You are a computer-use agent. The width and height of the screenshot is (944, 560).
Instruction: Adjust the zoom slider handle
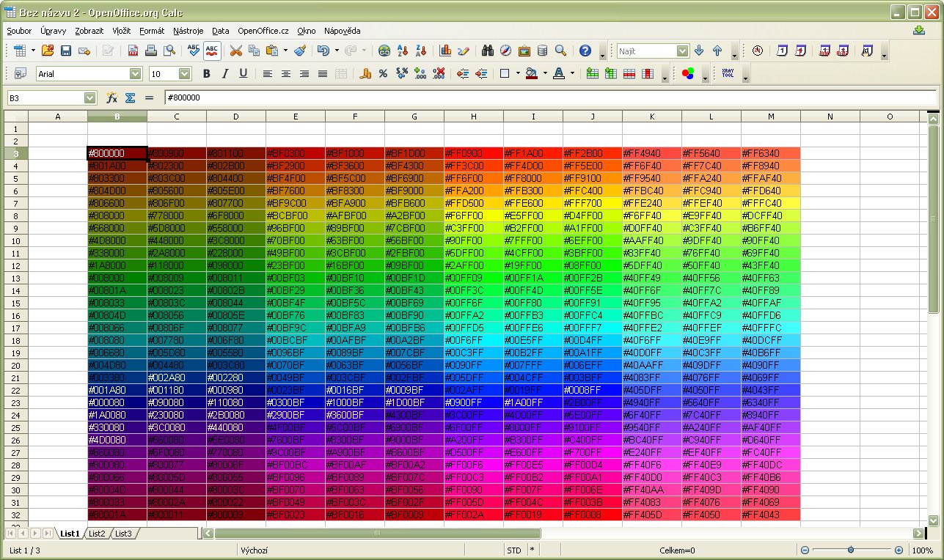click(x=850, y=550)
